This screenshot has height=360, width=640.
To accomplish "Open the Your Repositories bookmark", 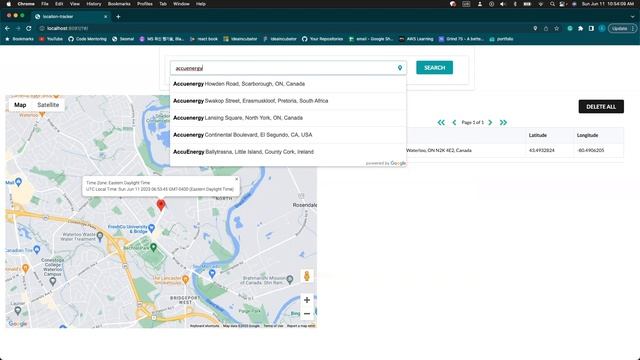I will 322,39.
